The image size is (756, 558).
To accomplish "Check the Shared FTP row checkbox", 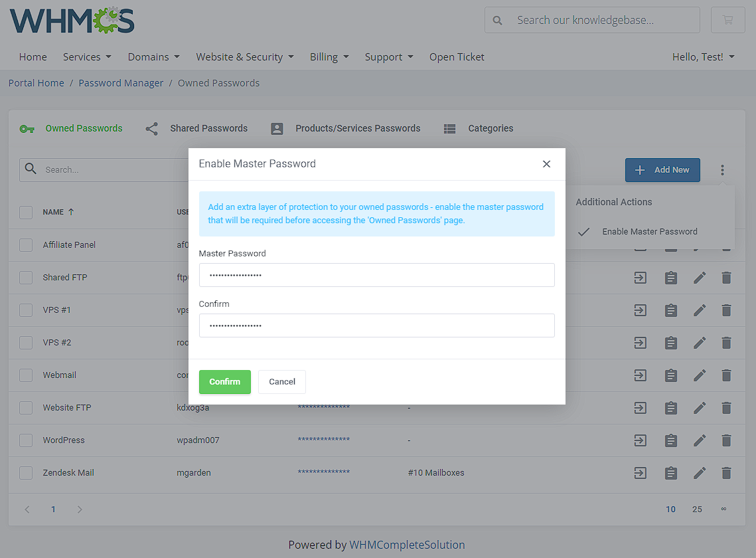I will click(26, 278).
